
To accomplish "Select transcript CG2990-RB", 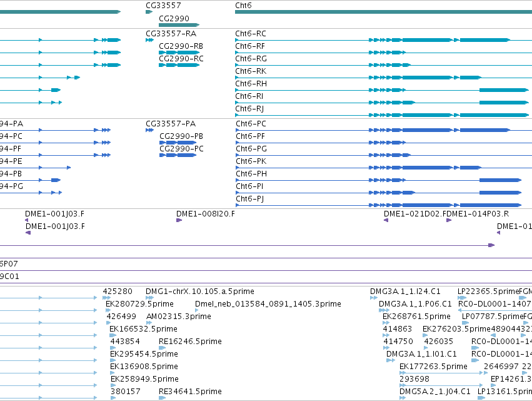I will [181, 46].
